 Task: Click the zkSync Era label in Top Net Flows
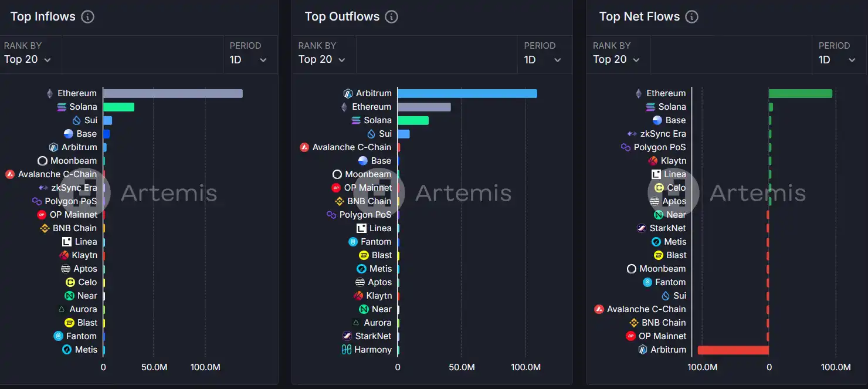[x=663, y=134]
